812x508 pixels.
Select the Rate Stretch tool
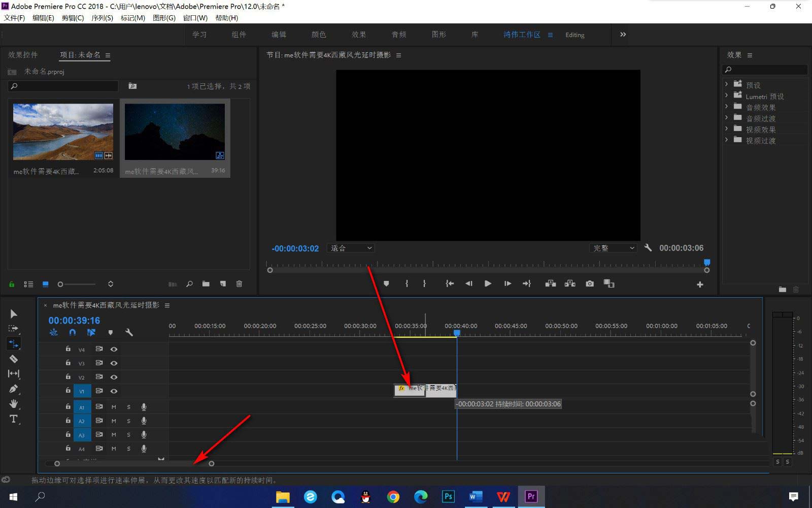pos(14,344)
